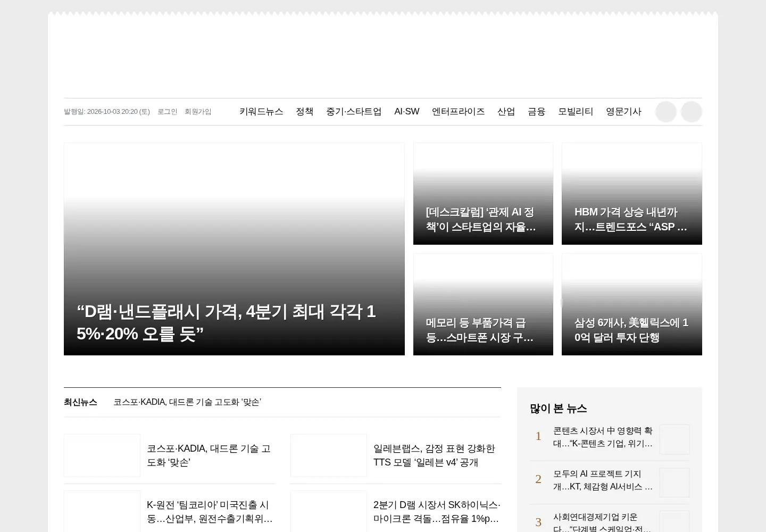Open the 모빌리티 section

pyautogui.click(x=576, y=112)
